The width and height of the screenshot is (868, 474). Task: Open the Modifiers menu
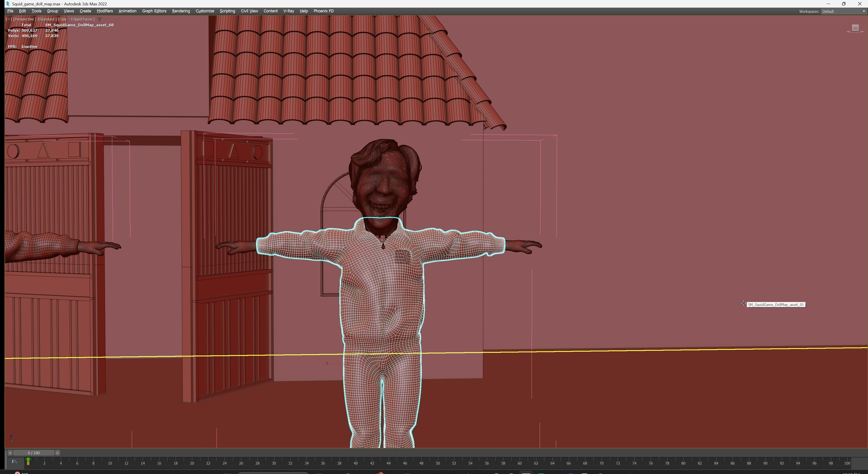[105, 11]
